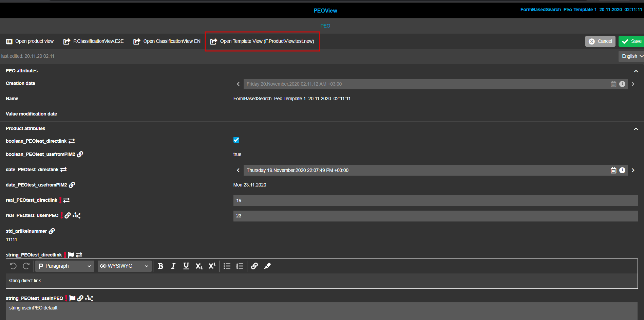Open the English language dropdown
The width and height of the screenshot is (644, 320).
click(631, 56)
